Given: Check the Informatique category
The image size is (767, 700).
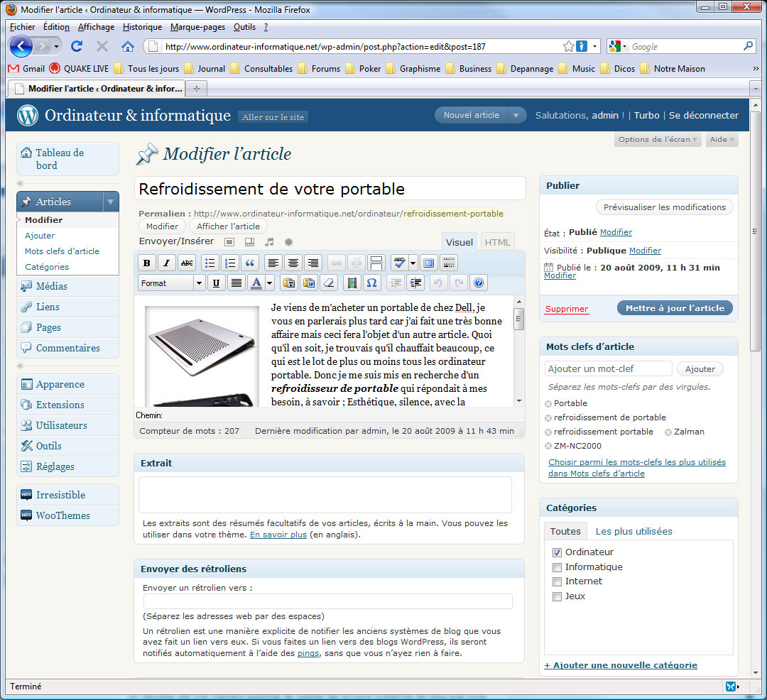Looking at the screenshot, I should pyautogui.click(x=557, y=567).
